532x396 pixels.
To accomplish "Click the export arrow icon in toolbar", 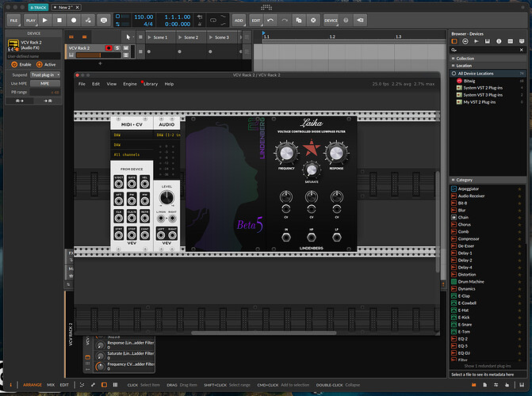I will pos(360,21).
